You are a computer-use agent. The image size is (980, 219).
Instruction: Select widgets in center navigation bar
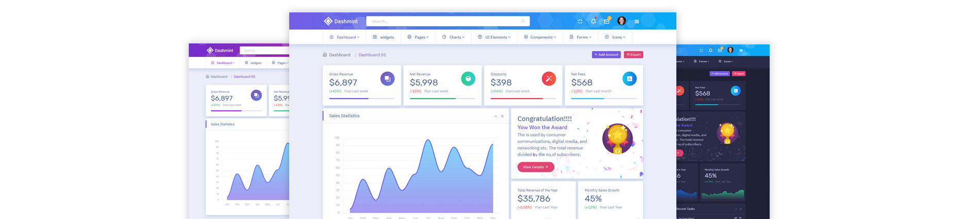click(383, 37)
